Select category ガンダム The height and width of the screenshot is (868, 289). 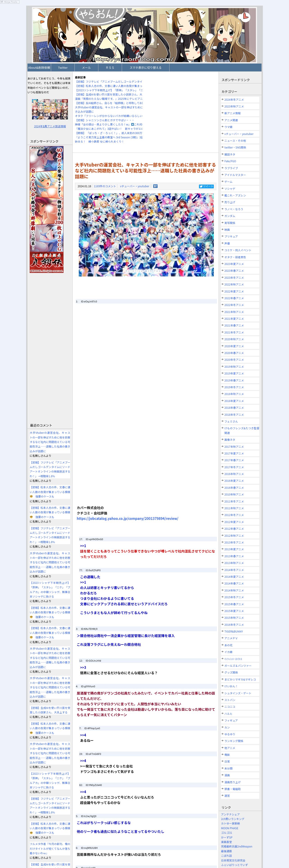tap(230, 216)
